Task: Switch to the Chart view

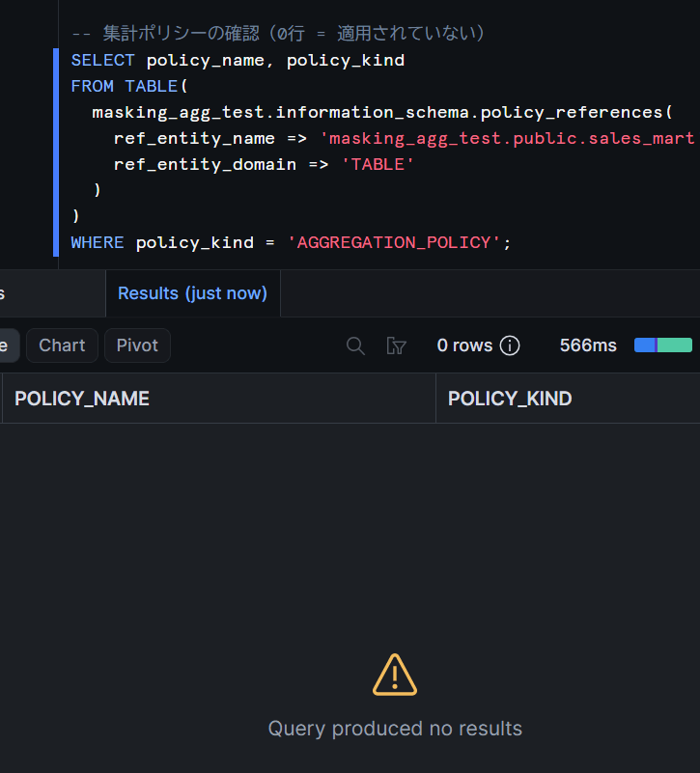Action: (62, 345)
